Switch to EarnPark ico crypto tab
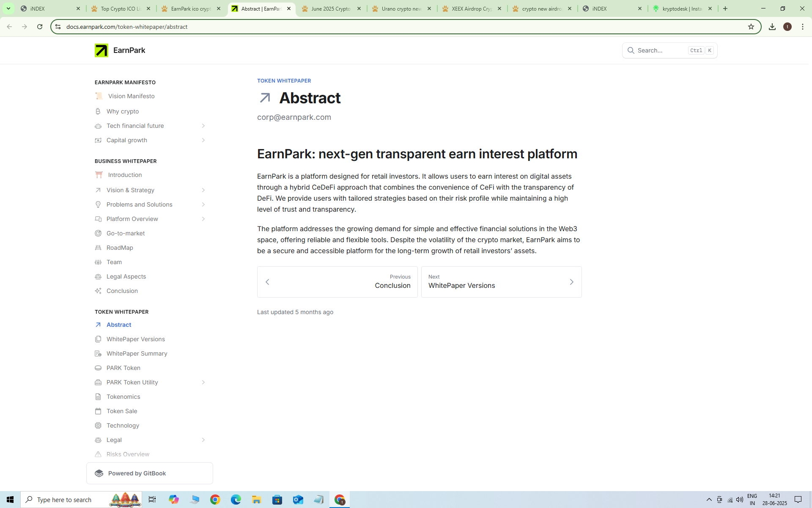Screen dimensions: 812x508 191,8
